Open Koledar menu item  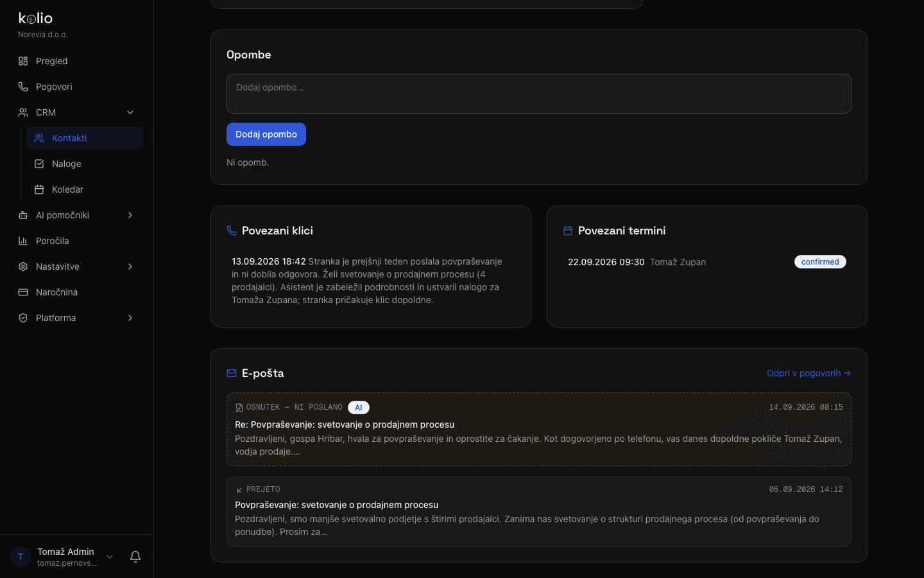point(85,189)
